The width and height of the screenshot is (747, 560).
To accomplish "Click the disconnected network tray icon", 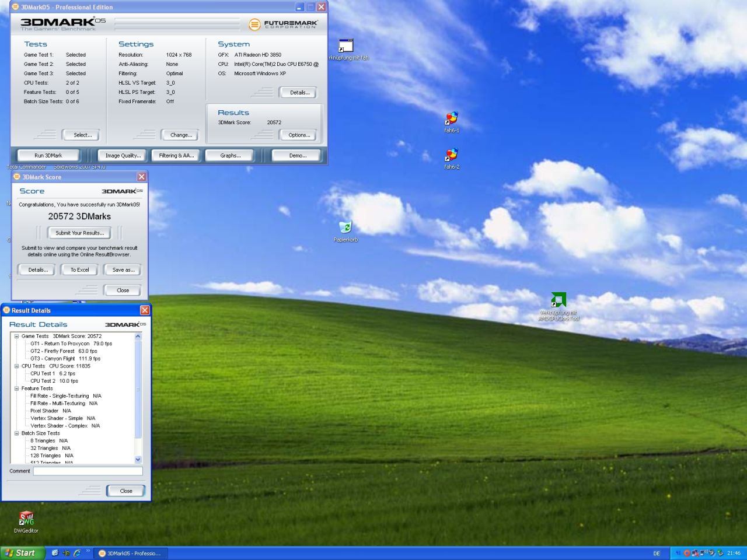I will pos(695,553).
